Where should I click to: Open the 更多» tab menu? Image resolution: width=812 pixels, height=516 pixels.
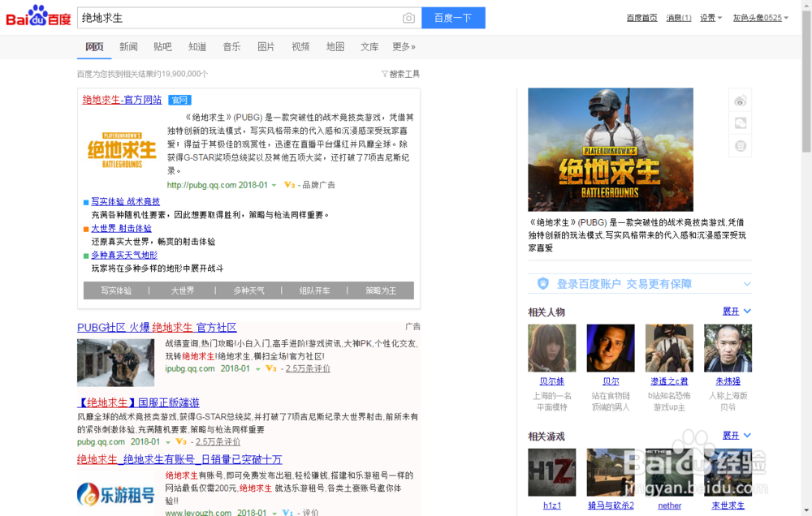[x=404, y=46]
